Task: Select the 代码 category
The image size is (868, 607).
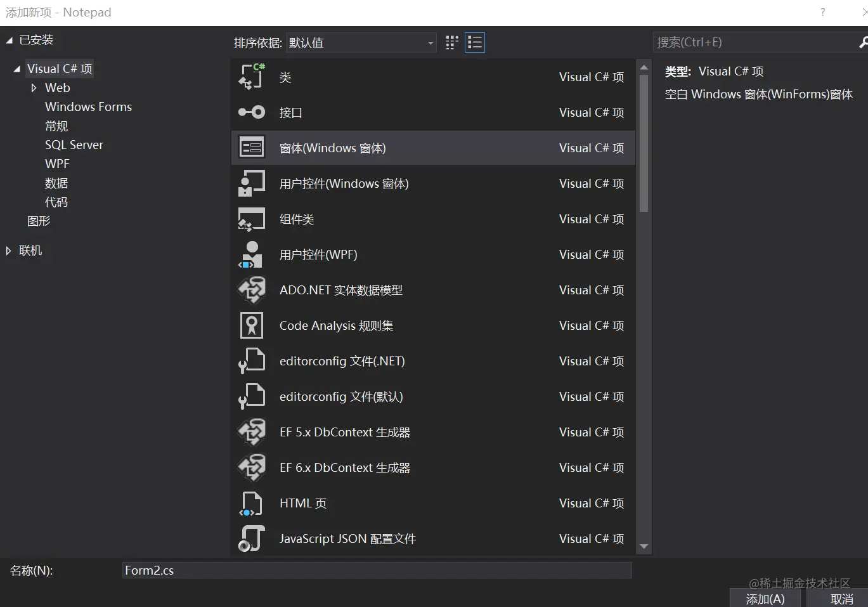Action: (56, 202)
